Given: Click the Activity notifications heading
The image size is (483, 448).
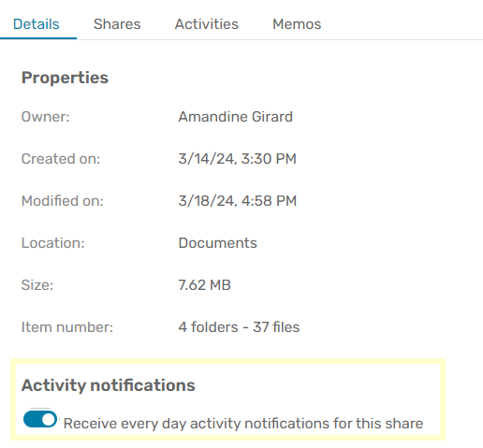Looking at the screenshot, I should (x=109, y=385).
